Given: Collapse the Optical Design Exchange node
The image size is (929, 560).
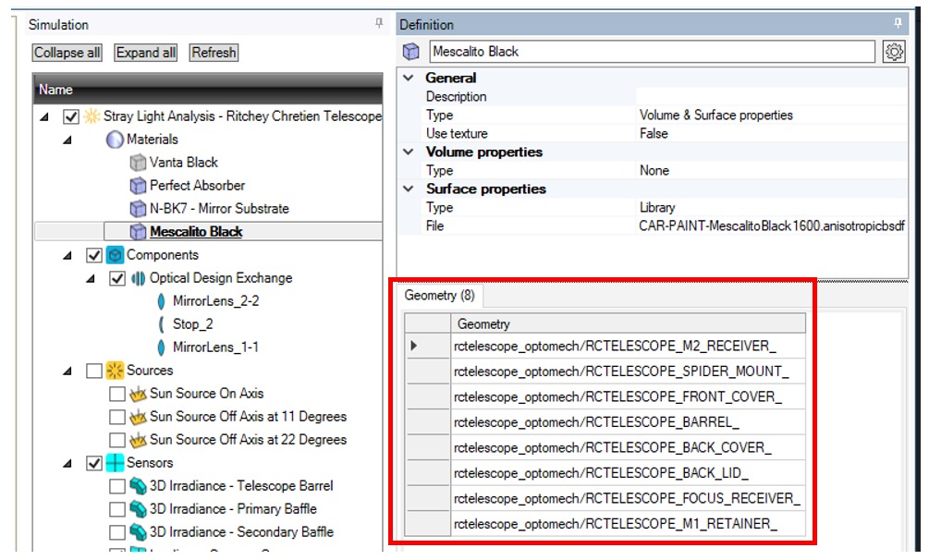Looking at the screenshot, I should click(91, 279).
